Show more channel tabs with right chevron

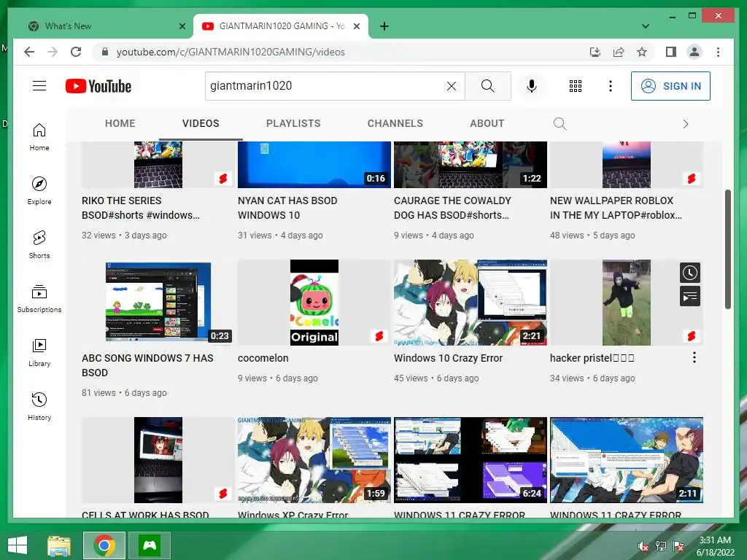686,124
